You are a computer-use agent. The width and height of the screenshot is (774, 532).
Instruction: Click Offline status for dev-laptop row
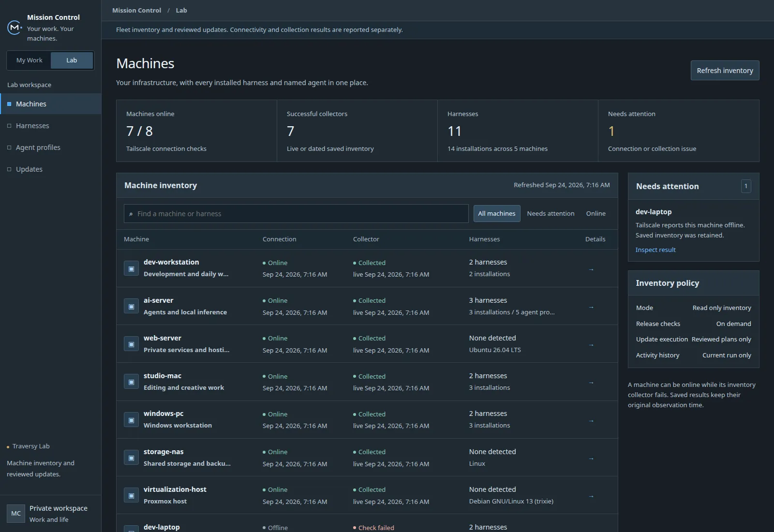(x=275, y=528)
